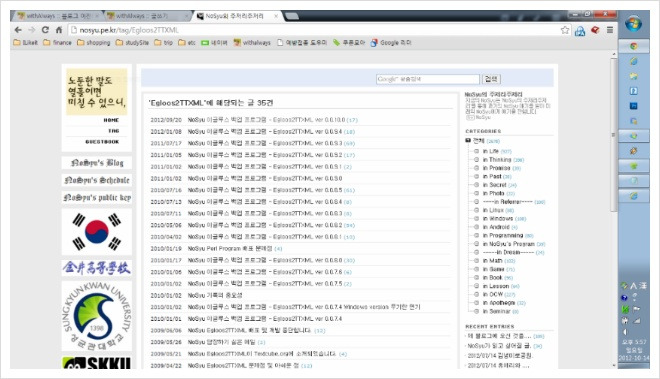Click the Taegukgi Korean flag image
This screenshot has width=660, height=379.
pos(97,232)
